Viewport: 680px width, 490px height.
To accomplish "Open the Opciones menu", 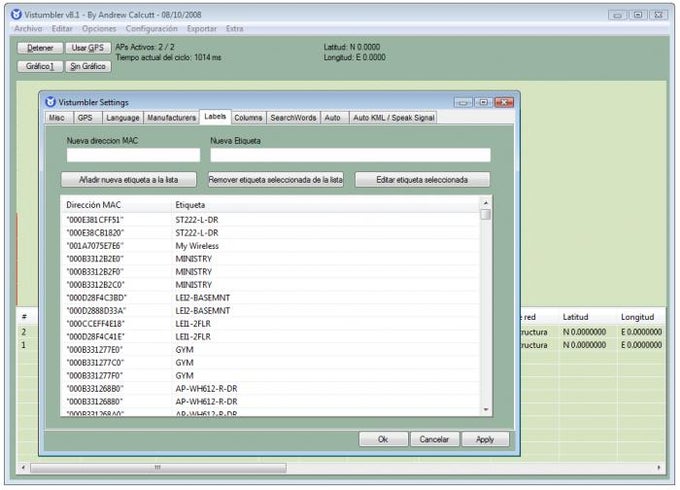I will pos(99,29).
